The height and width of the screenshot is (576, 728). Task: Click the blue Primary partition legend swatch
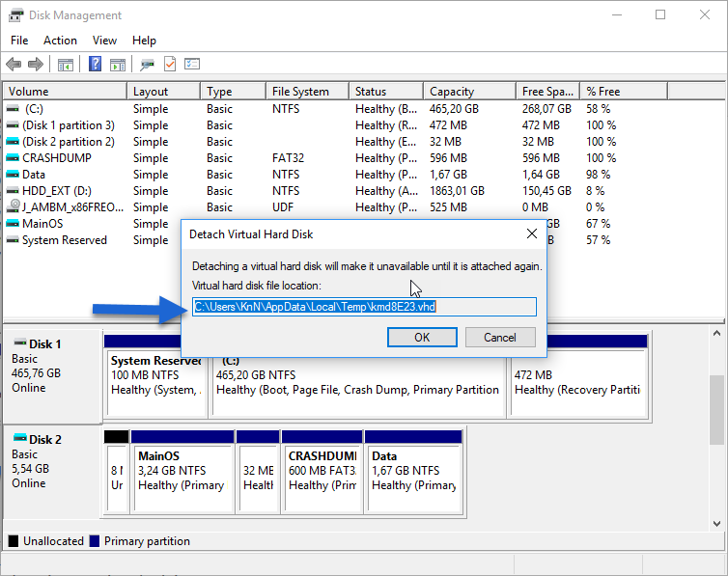click(x=95, y=540)
